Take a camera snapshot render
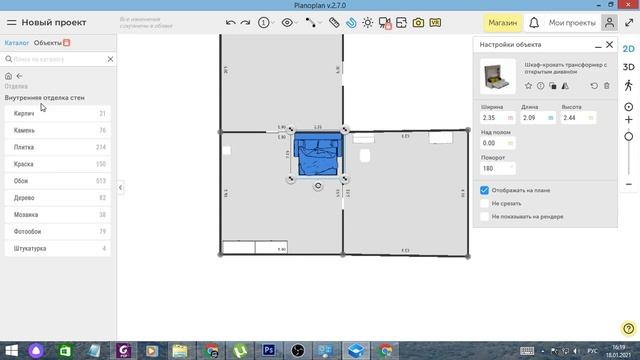 pyautogui.click(x=418, y=23)
